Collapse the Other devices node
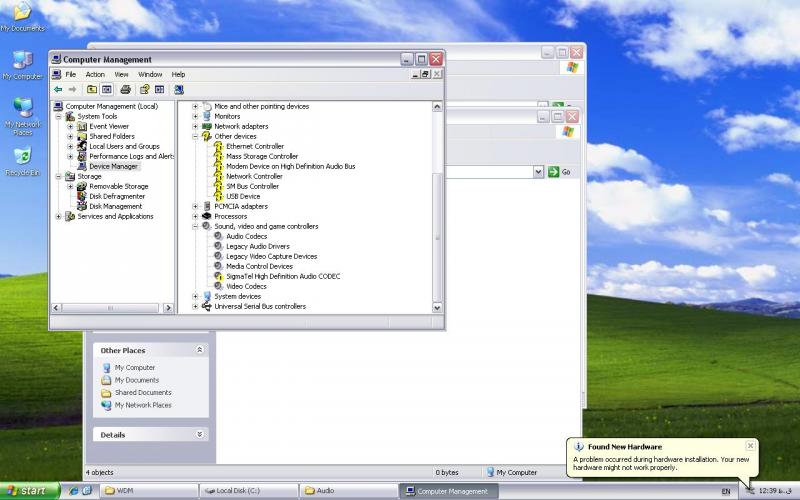The image size is (800, 500). pyautogui.click(x=195, y=137)
